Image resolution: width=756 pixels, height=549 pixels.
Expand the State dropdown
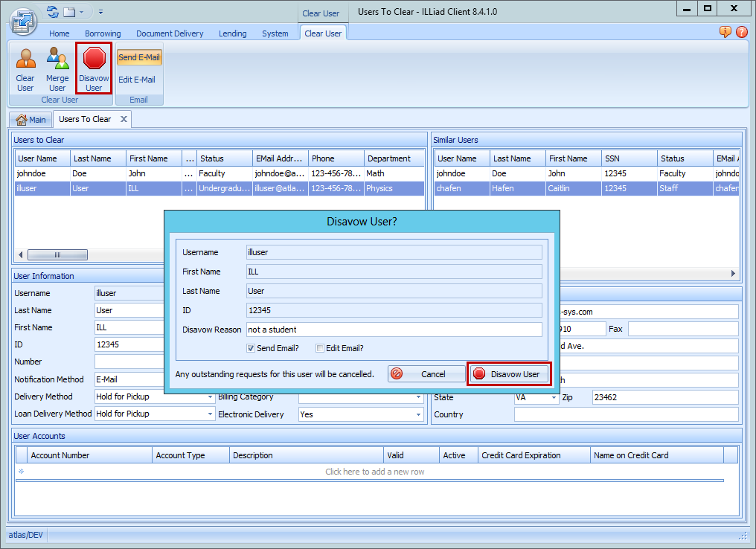(x=554, y=398)
